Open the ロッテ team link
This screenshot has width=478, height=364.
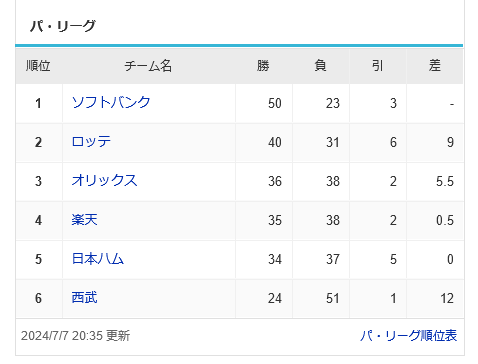point(91,142)
